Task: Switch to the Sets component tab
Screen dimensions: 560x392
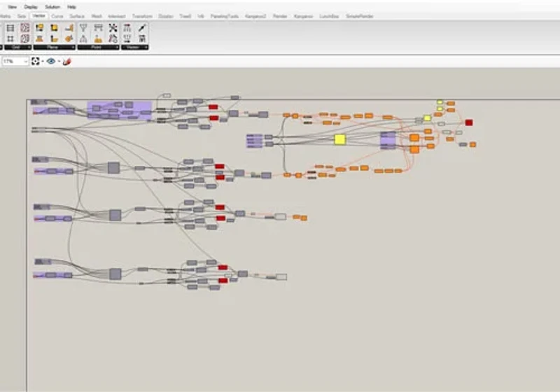Action: tap(22, 16)
